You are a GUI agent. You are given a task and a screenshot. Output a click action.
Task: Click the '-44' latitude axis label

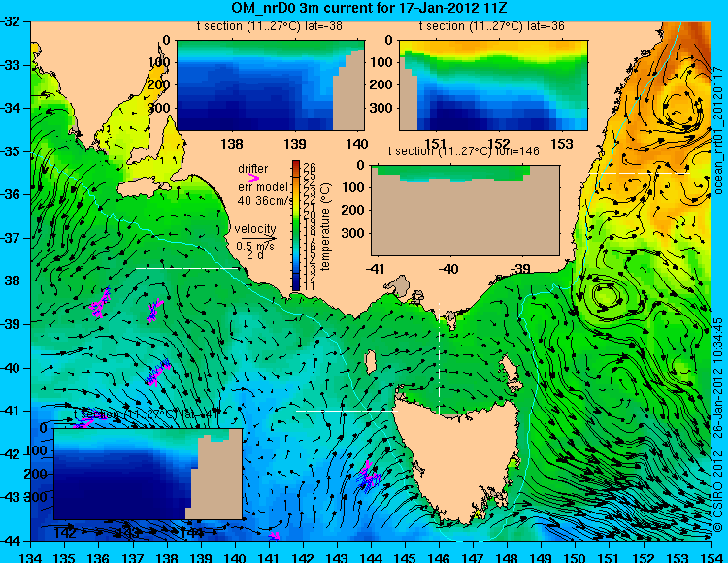point(11,541)
